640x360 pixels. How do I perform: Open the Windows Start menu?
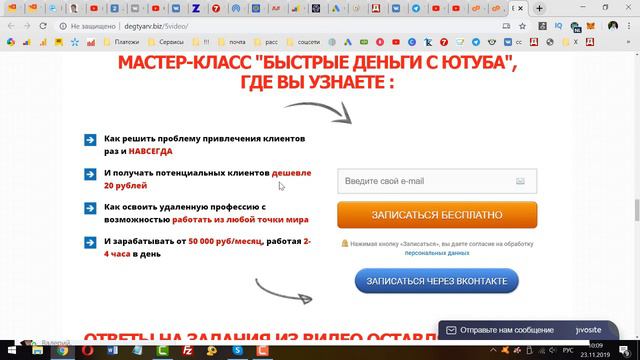[12, 351]
